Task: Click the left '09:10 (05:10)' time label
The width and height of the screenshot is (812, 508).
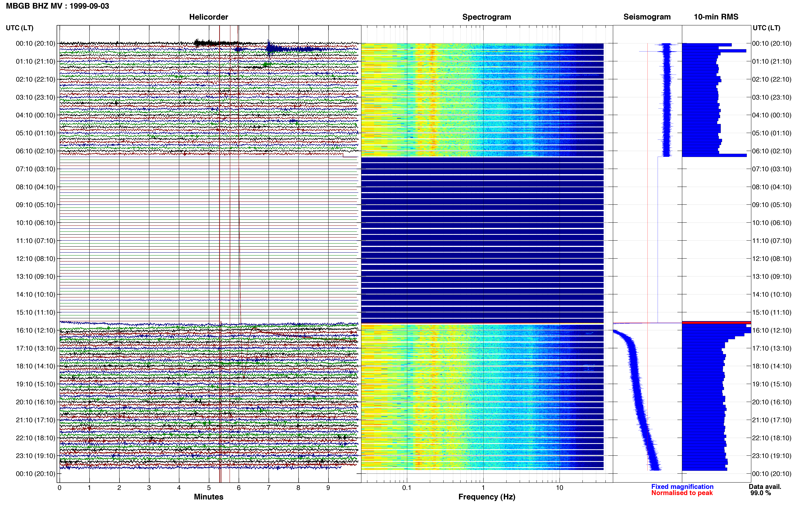Action: tap(36, 205)
